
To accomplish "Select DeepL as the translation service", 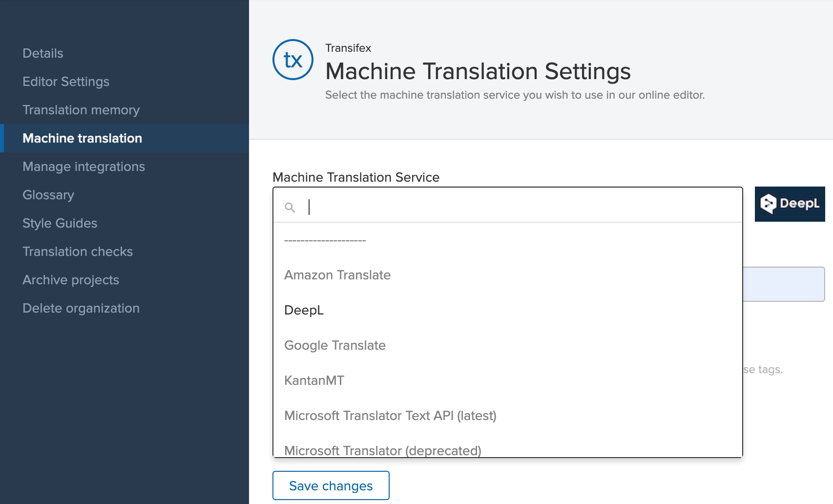I will point(304,310).
